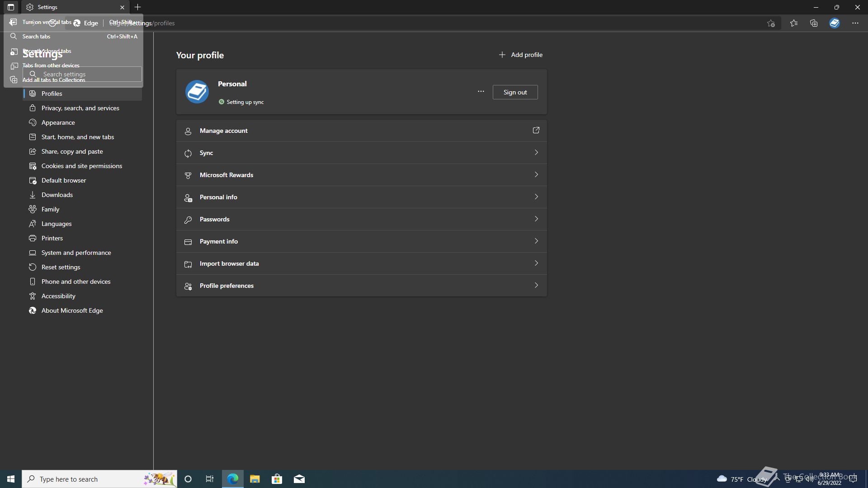Screen dimensions: 868x488
Task: Choose Search tabs menu entry
Action: tap(73, 37)
